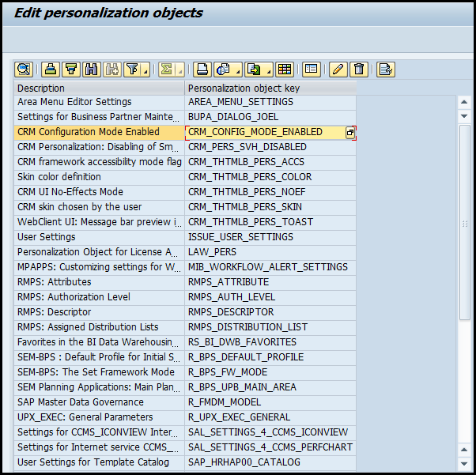
Task: Expand the Views dropdown arrow
Action: click(238, 72)
